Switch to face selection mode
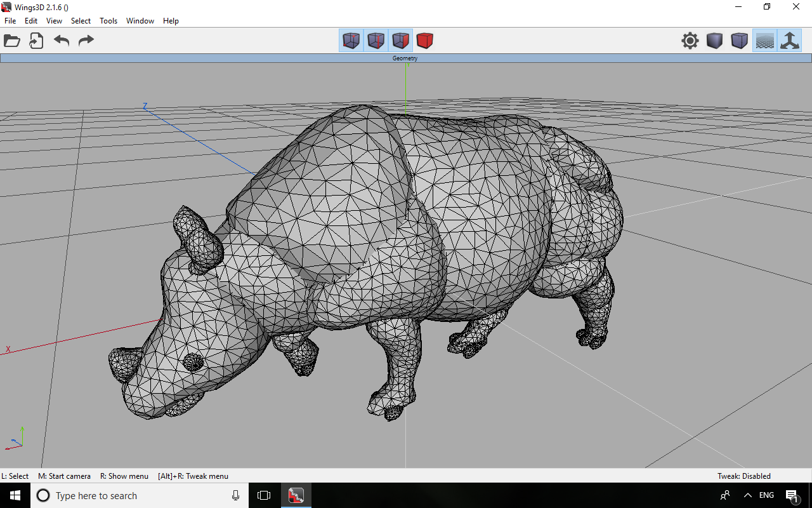 tap(400, 40)
